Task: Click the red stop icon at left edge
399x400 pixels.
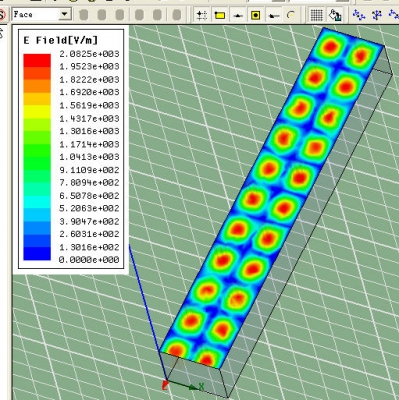Action: point(3,15)
